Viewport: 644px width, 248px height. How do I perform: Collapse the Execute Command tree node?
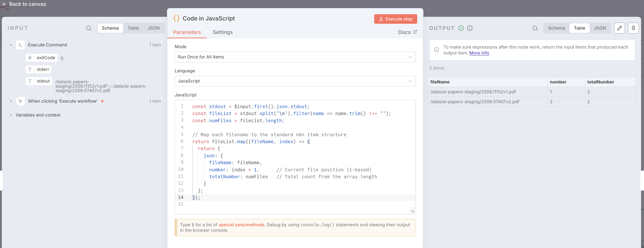11,45
